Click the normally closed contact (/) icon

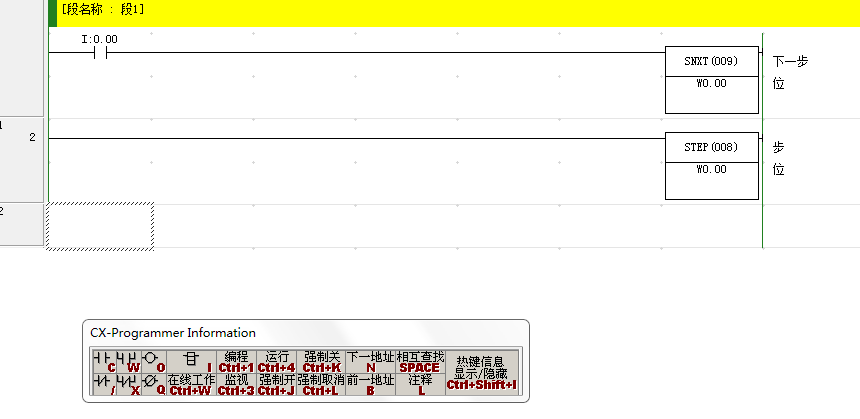103,385
